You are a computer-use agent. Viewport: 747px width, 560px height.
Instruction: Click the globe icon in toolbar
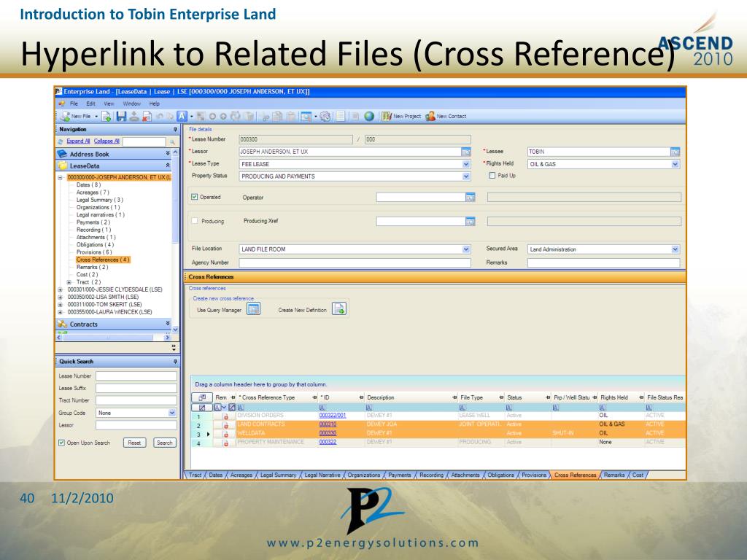click(369, 116)
